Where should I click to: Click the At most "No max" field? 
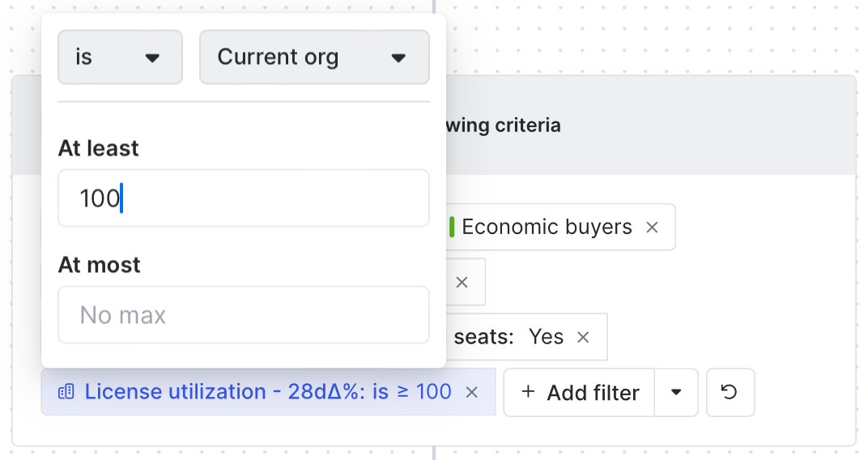pos(244,315)
